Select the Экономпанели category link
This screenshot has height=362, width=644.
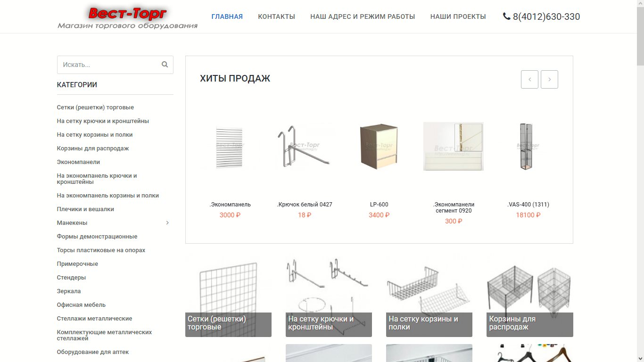78,162
